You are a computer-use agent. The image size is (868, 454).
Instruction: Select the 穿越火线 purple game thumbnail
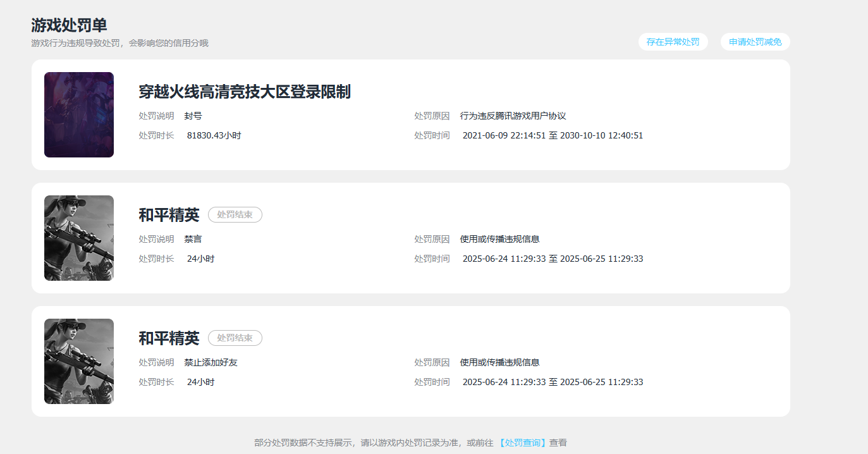tap(79, 114)
